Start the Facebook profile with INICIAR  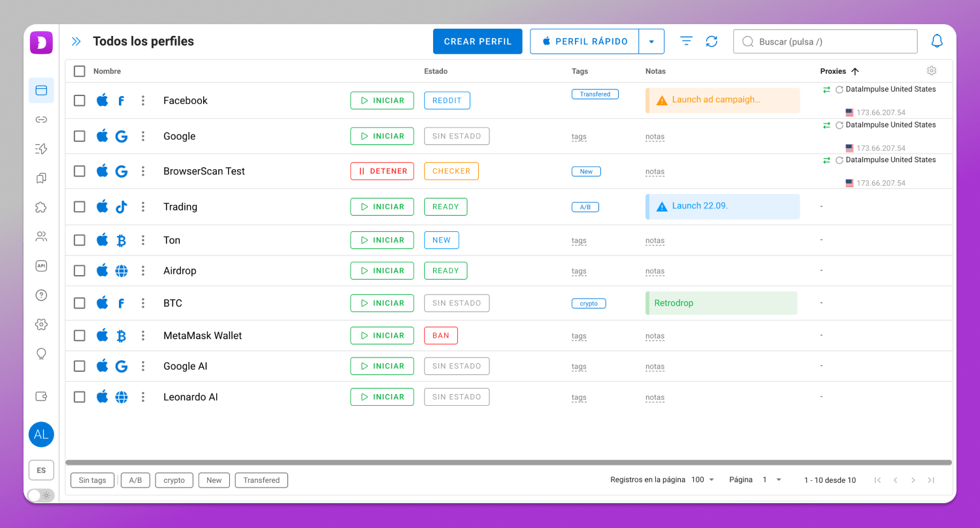pos(382,101)
